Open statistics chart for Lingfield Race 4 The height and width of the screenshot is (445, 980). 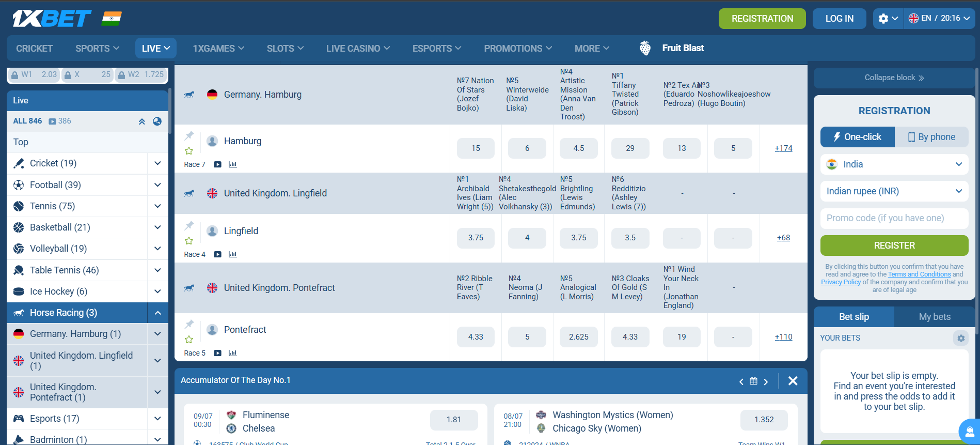click(x=232, y=254)
